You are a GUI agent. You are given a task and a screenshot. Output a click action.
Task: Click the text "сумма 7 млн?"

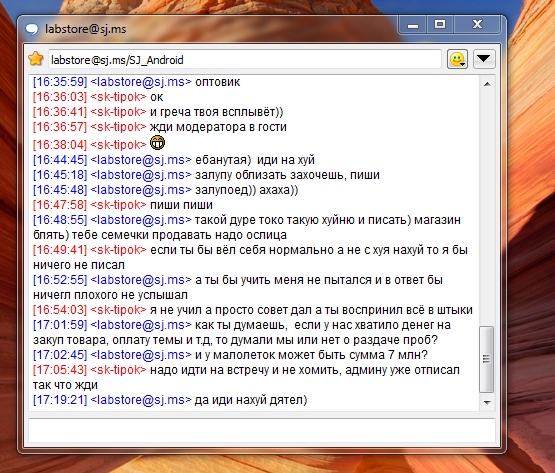(387, 355)
